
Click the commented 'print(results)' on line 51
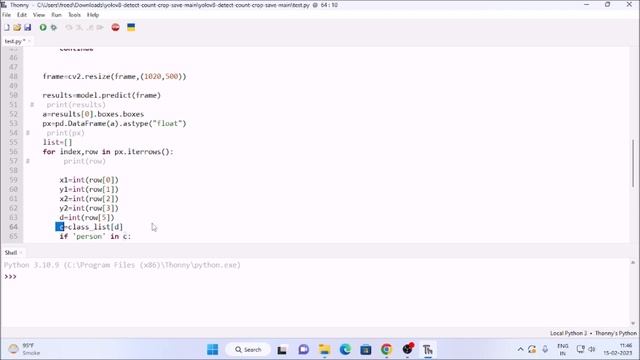click(x=76, y=104)
